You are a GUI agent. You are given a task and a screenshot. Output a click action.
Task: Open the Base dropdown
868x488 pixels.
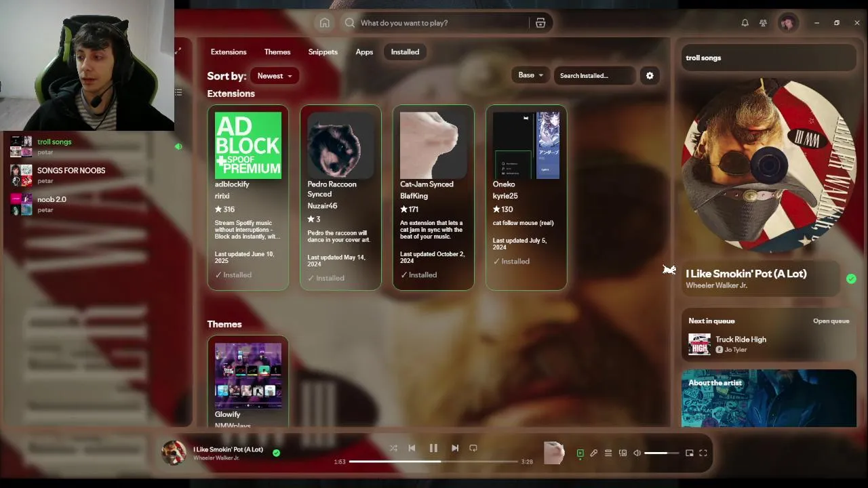pyautogui.click(x=531, y=75)
